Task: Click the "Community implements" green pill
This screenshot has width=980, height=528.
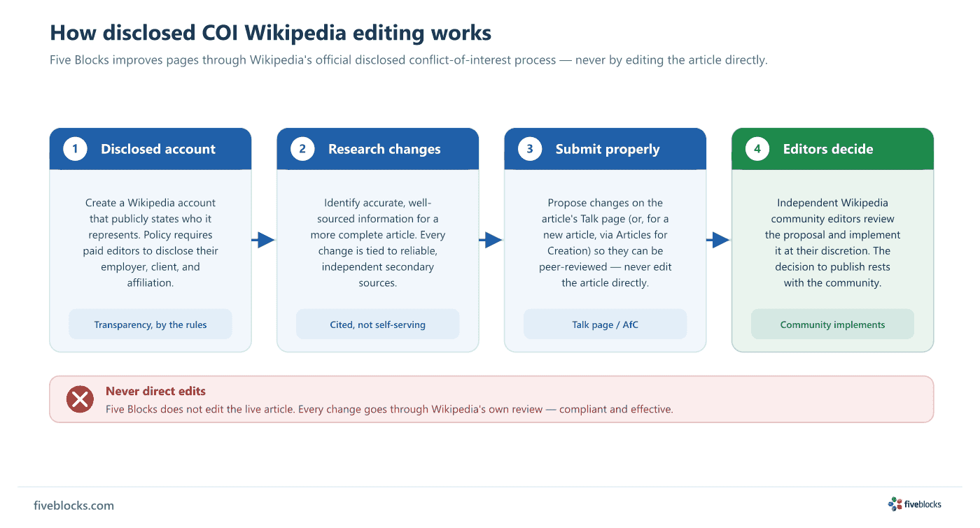Action: pyautogui.click(x=833, y=324)
